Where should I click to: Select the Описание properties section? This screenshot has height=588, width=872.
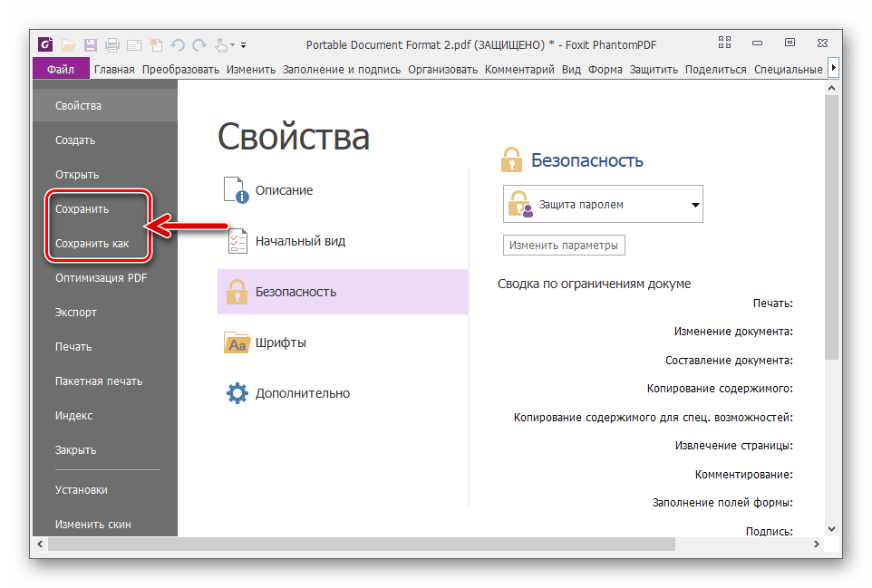[x=284, y=190]
